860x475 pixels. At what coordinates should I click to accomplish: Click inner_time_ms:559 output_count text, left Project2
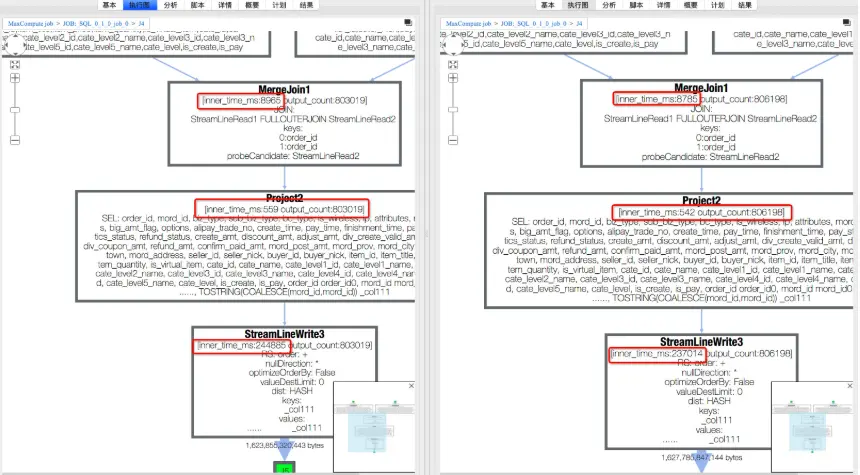click(284, 209)
